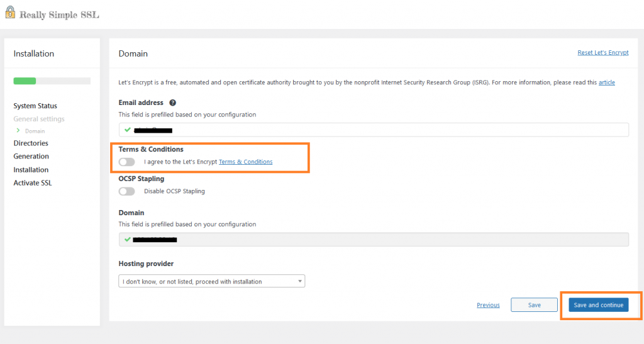The image size is (644, 344).
Task: Select Directories in the installation sidebar
Action: 31,143
